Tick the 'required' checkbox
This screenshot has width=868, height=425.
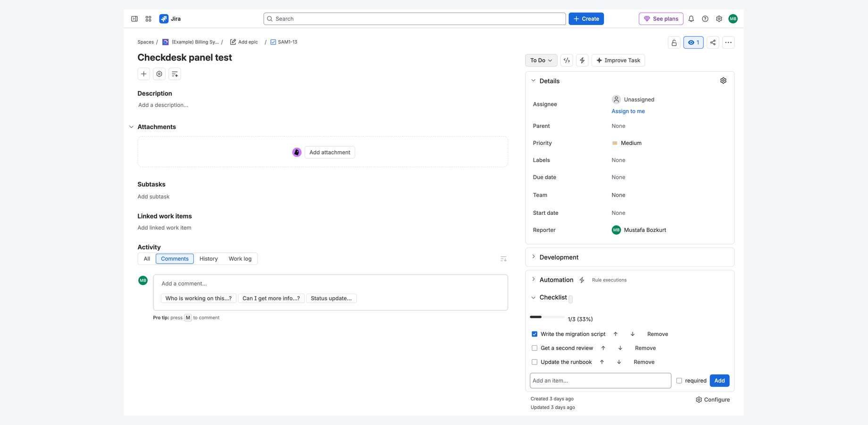679,381
